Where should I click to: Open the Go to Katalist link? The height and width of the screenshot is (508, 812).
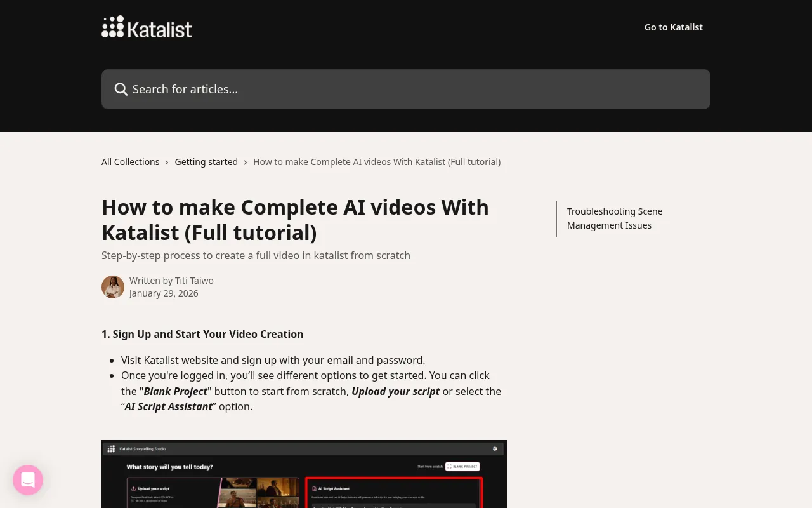[x=674, y=27]
